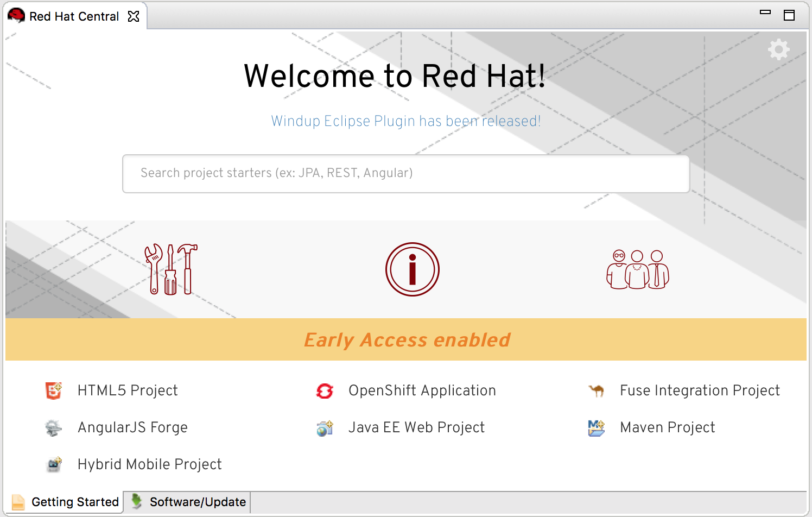Image resolution: width=812 pixels, height=517 pixels.
Task: Create a Java EE Web Project
Action: point(416,427)
